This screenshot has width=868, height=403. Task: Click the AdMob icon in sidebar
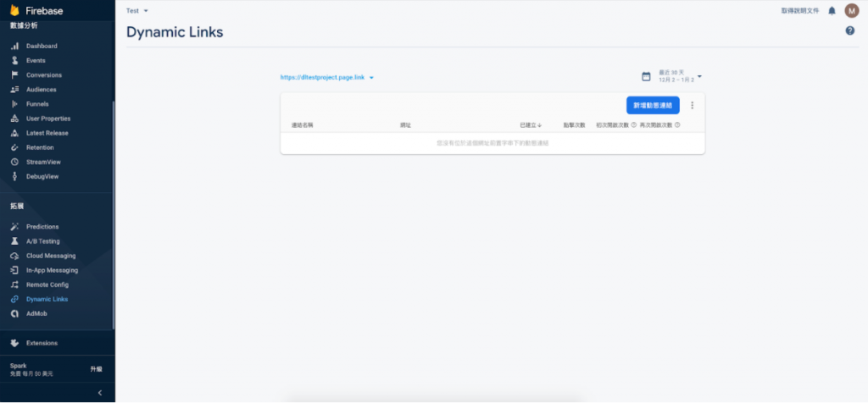coord(15,313)
